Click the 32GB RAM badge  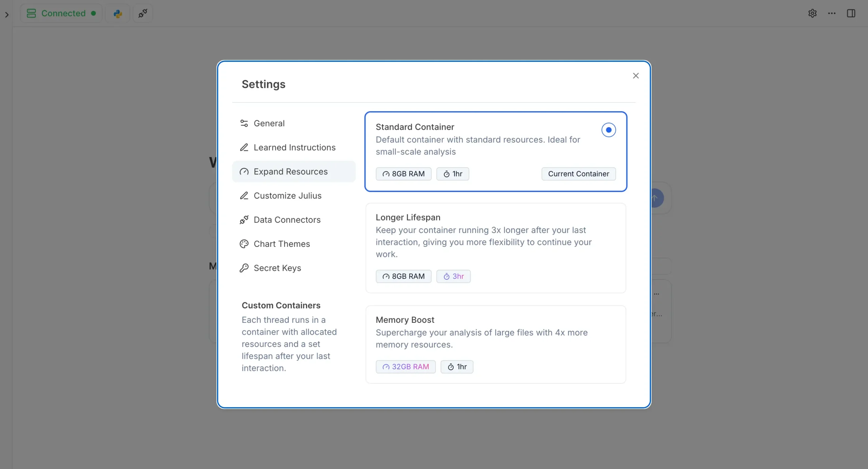[406, 367]
